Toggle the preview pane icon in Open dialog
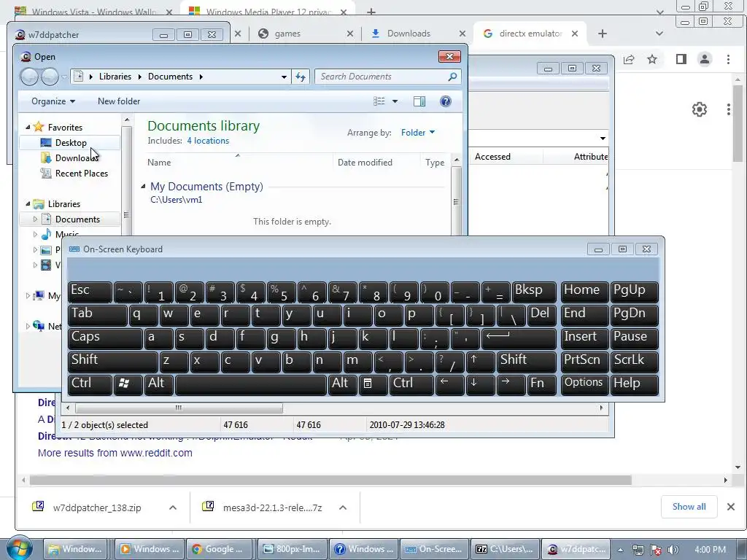This screenshot has height=560, width=747. (x=419, y=101)
